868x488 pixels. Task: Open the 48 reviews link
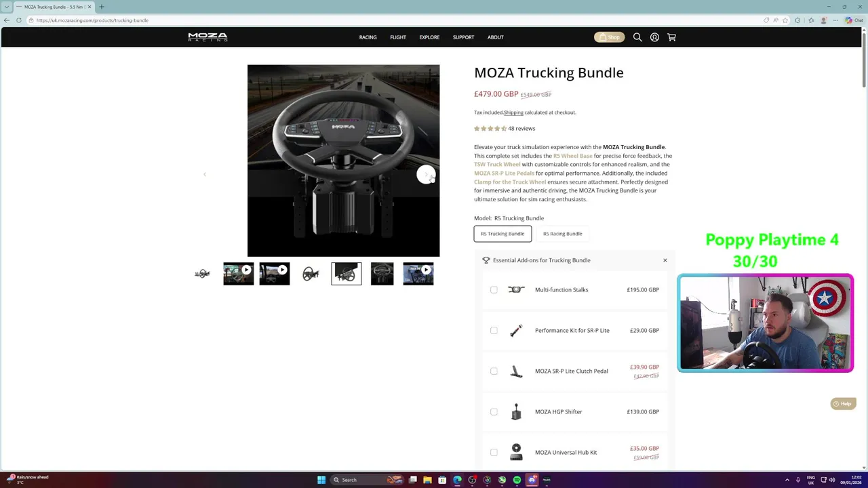pyautogui.click(x=521, y=128)
